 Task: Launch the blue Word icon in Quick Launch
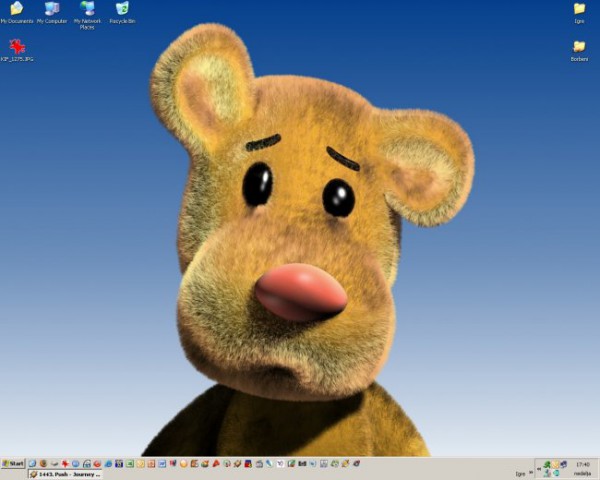click(161, 464)
